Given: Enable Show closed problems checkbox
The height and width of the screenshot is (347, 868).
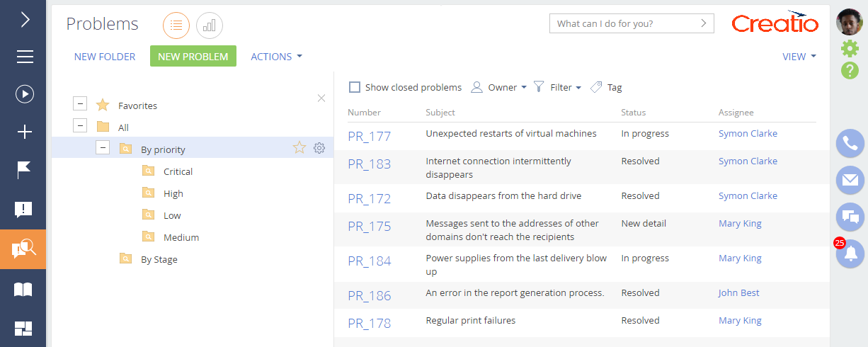Looking at the screenshot, I should [x=355, y=87].
